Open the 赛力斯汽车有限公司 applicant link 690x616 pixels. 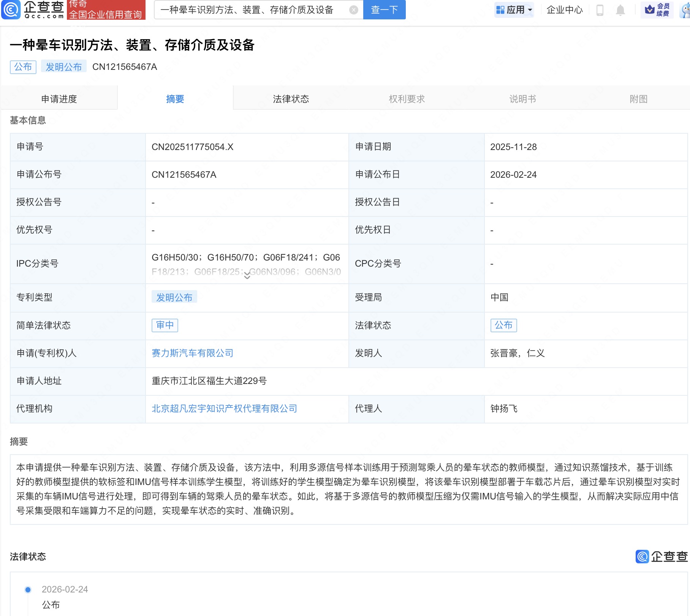pyautogui.click(x=192, y=353)
